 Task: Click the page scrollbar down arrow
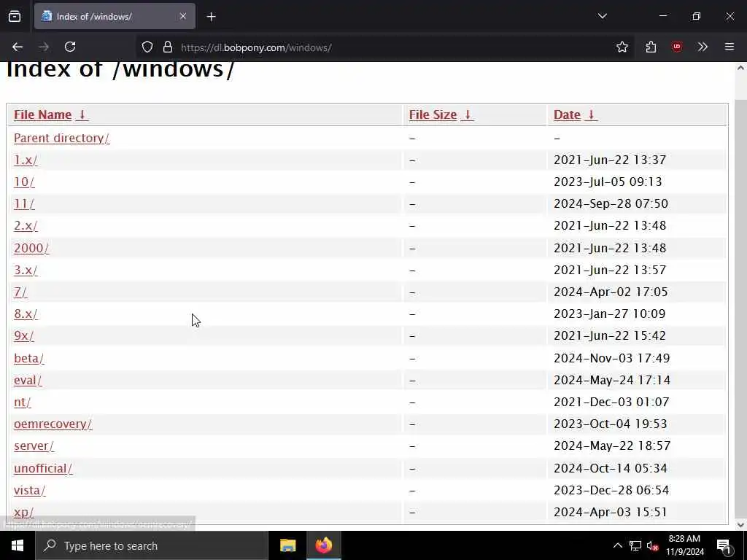coord(740,525)
